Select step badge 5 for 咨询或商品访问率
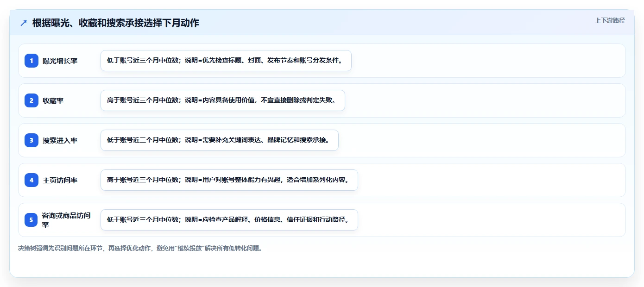 coord(32,220)
